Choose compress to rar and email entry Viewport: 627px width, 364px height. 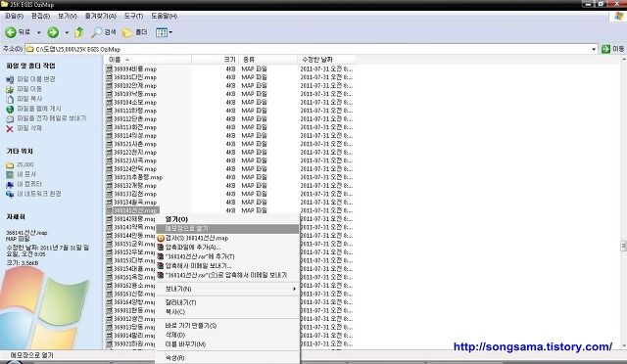tap(227, 275)
